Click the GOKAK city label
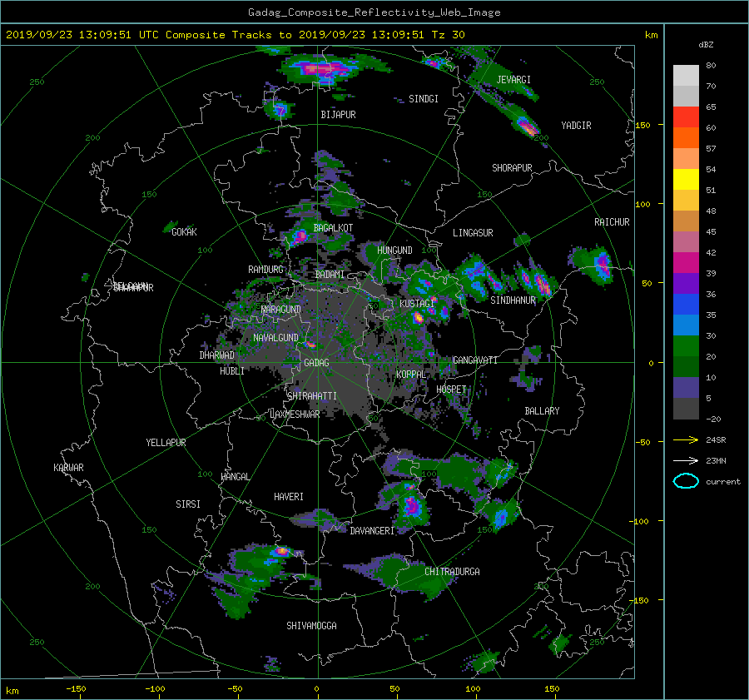The image size is (749, 700). (184, 232)
